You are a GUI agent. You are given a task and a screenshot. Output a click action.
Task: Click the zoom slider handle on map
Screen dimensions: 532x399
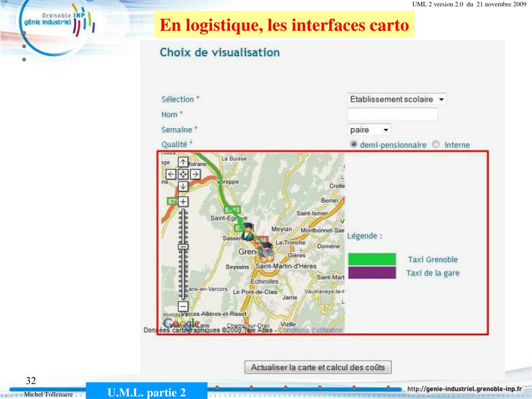click(x=183, y=246)
